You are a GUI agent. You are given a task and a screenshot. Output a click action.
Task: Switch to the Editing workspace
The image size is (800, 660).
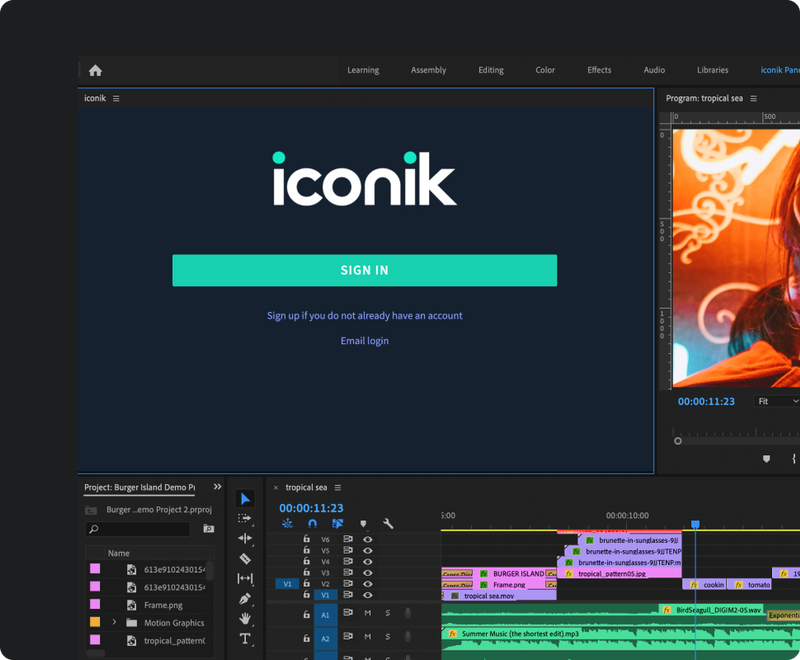490,70
